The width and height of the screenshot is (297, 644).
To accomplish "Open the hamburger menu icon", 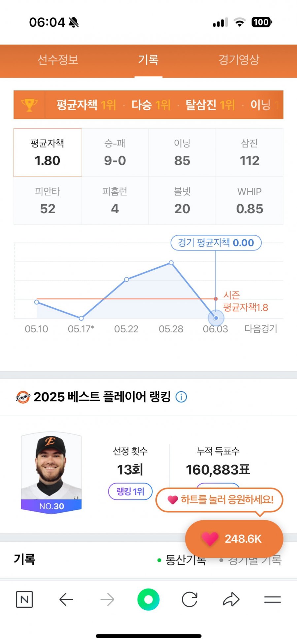I will (273, 599).
